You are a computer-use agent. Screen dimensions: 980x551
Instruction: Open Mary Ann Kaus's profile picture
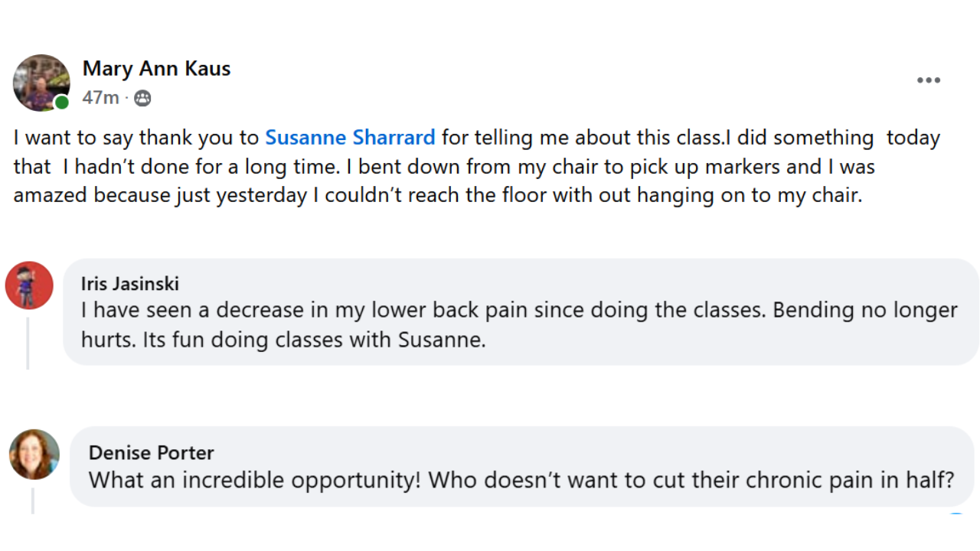click(x=41, y=82)
